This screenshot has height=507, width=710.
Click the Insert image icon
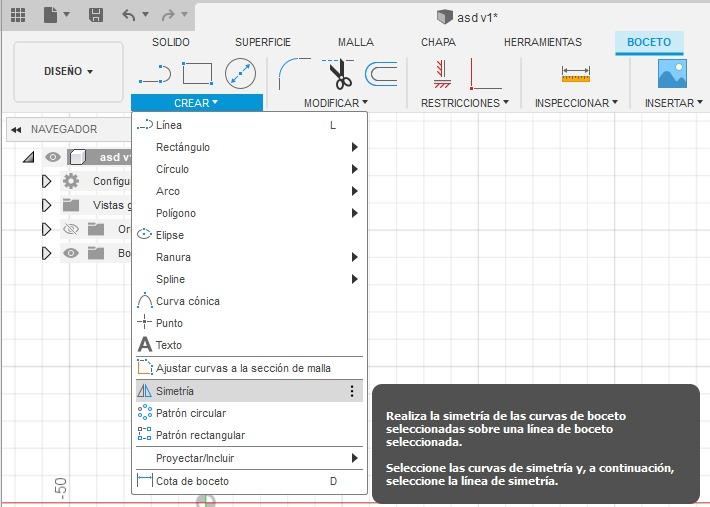click(672, 73)
